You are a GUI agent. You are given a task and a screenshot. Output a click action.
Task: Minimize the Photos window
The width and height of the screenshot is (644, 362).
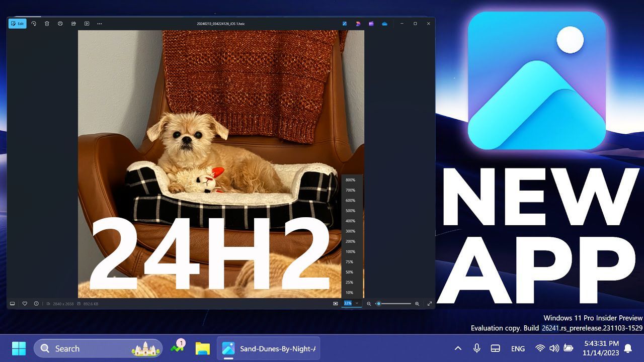click(x=401, y=24)
